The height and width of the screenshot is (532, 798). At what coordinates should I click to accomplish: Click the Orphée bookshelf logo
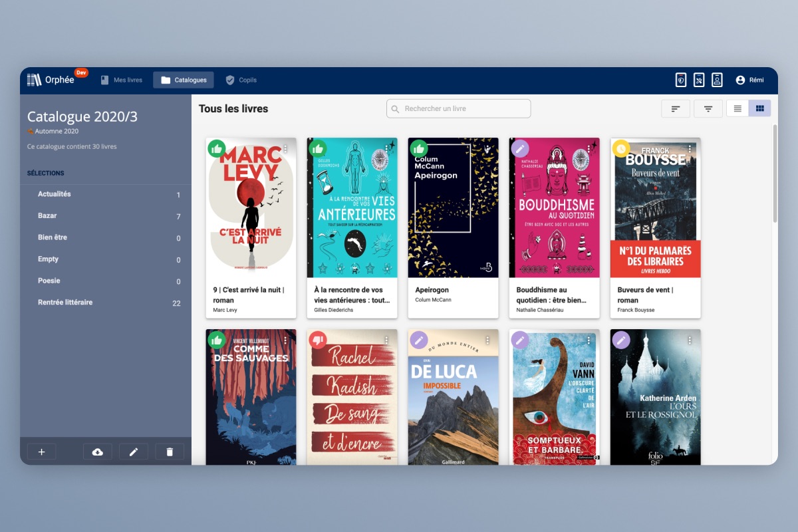(34, 80)
